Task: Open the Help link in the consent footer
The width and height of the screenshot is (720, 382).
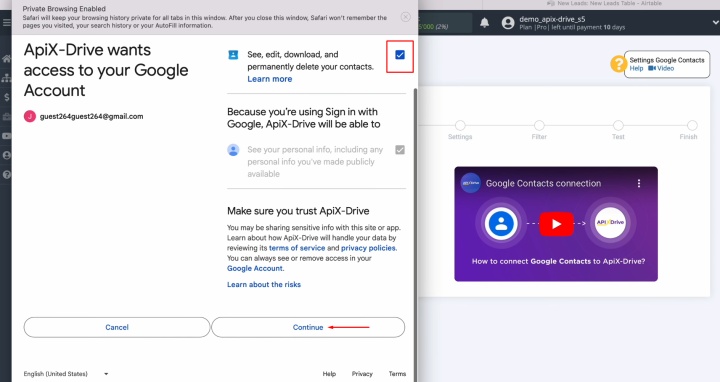Action: (329, 374)
